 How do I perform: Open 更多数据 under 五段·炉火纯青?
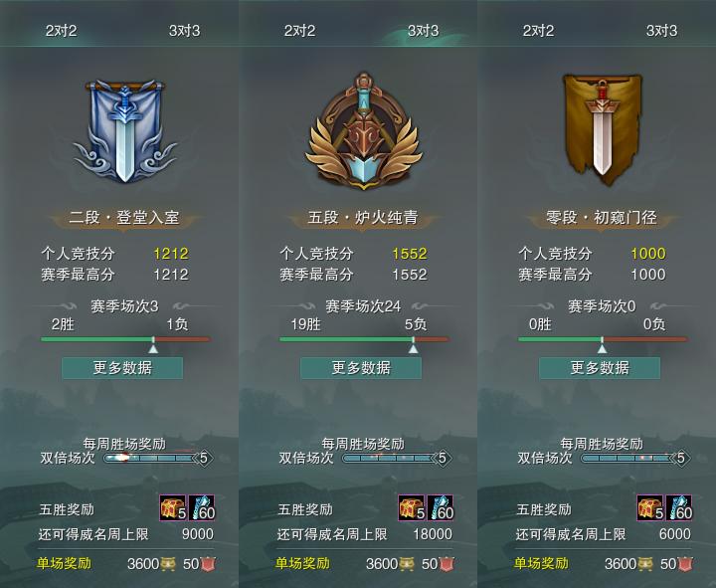[x=361, y=368]
